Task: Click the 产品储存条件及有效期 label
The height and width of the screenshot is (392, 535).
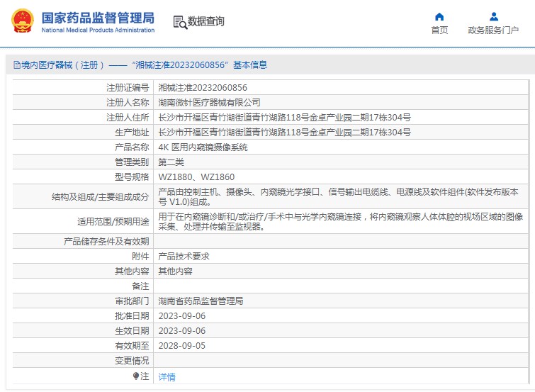Action: coord(106,242)
